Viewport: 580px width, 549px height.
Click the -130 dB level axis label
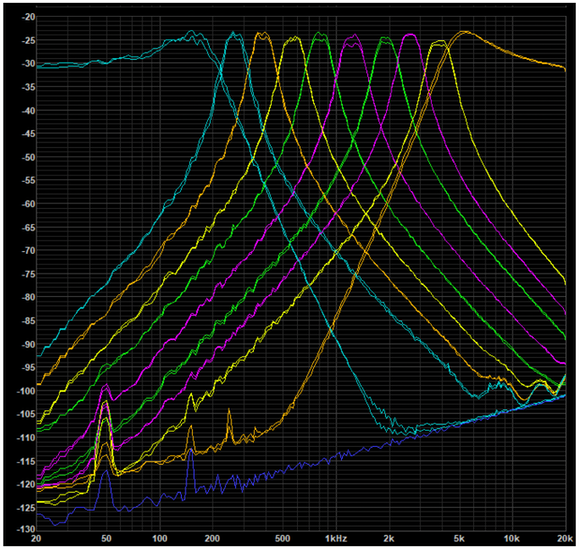[x=26, y=529]
